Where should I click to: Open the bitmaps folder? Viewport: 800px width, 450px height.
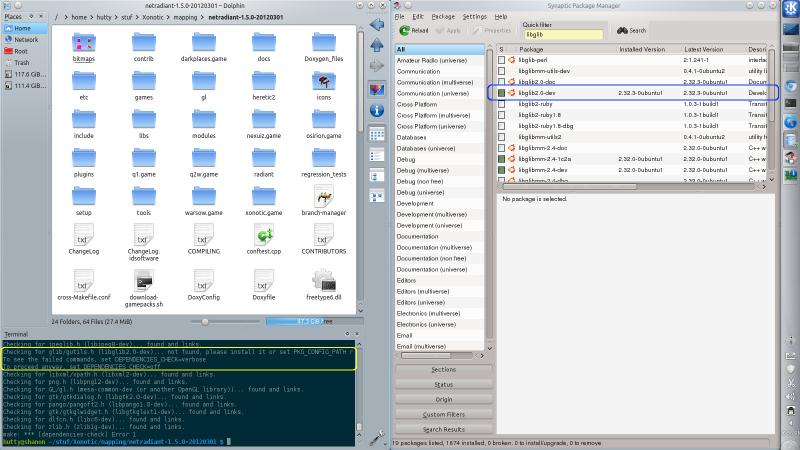pyautogui.click(x=84, y=45)
